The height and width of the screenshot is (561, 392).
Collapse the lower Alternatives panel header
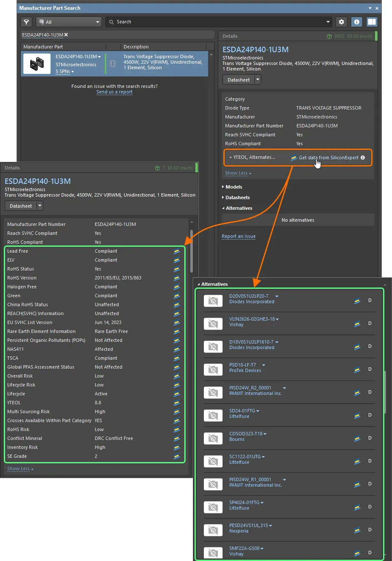[x=212, y=284]
